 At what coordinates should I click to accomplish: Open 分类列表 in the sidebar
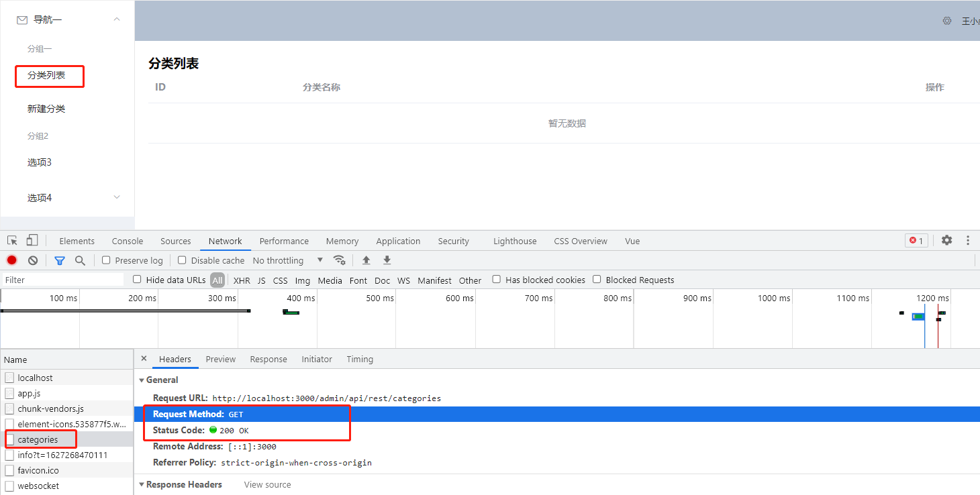(46, 75)
